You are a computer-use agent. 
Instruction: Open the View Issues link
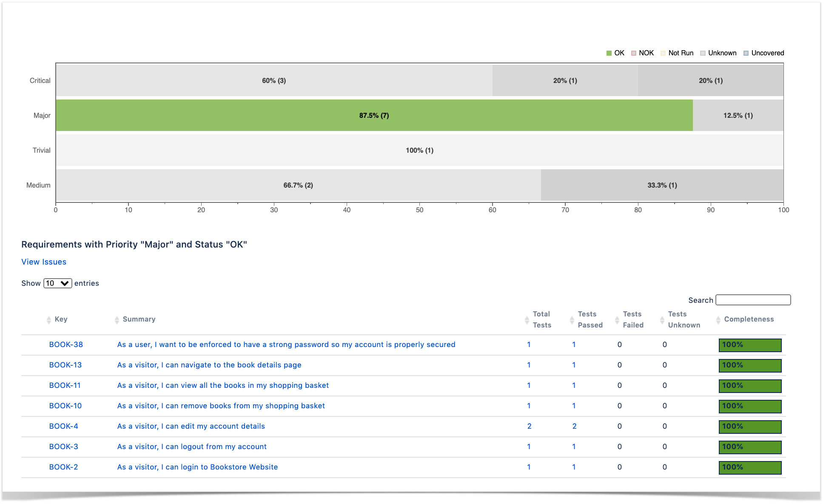(44, 262)
